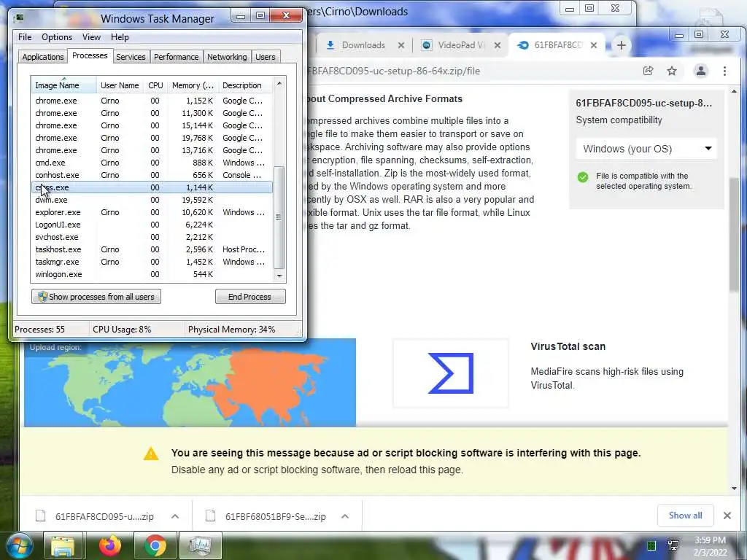The width and height of the screenshot is (747, 560).
Task: Switch to VideoPad Chrome tab
Action: tap(461, 45)
